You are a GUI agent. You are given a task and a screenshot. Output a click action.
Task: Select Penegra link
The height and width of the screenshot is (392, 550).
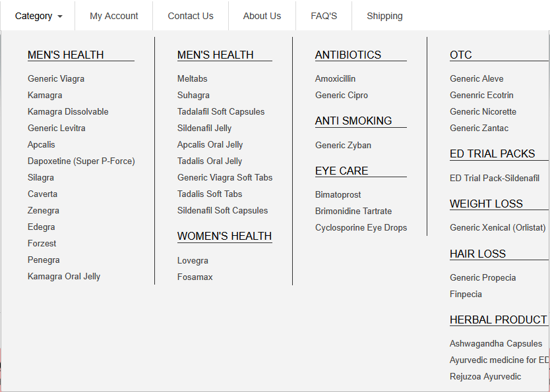[44, 260]
